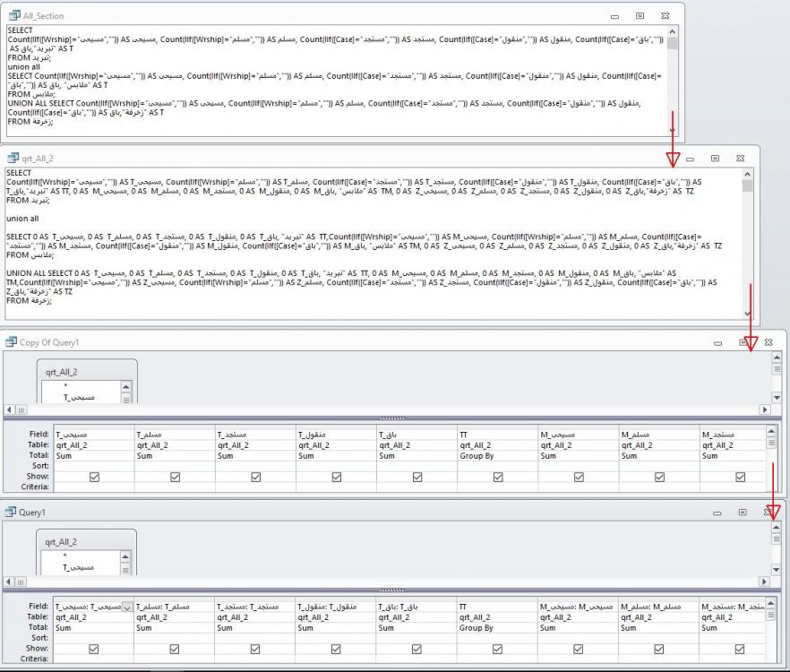Click the Query1 window title icon
Viewport: 790px width, 672px height.
(11, 512)
